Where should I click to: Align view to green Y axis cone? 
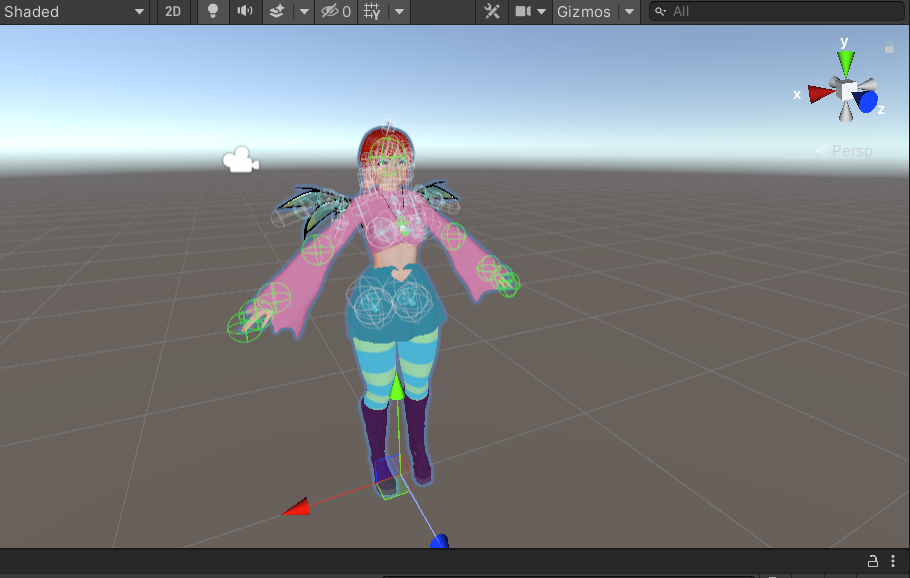point(846,64)
